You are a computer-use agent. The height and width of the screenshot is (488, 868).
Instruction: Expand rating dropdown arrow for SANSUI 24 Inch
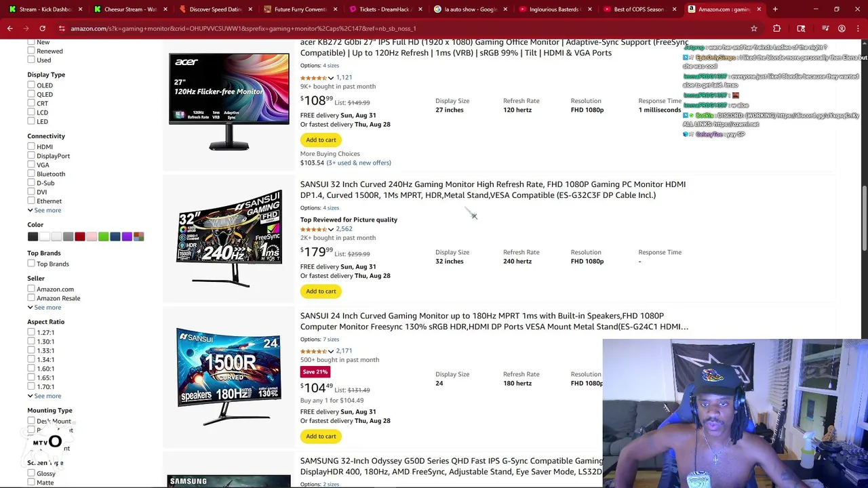tap(331, 351)
